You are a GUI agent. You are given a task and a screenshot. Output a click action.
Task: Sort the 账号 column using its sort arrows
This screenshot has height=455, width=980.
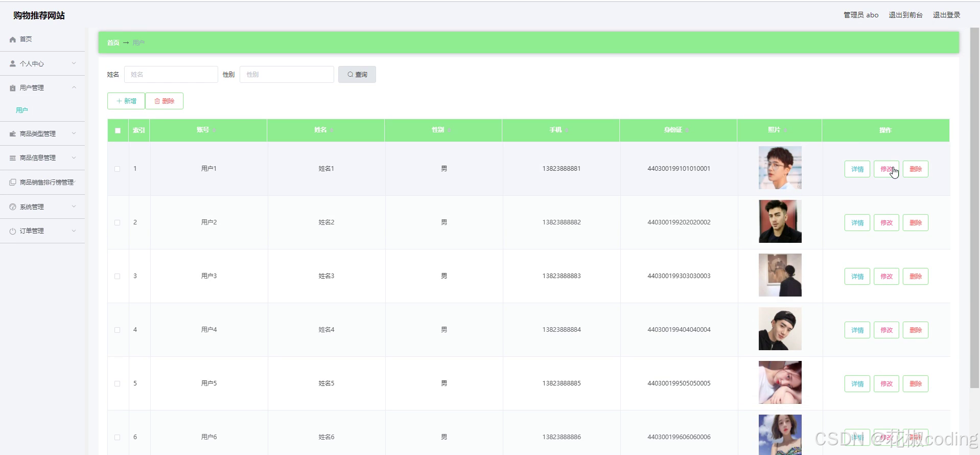pyautogui.click(x=215, y=130)
